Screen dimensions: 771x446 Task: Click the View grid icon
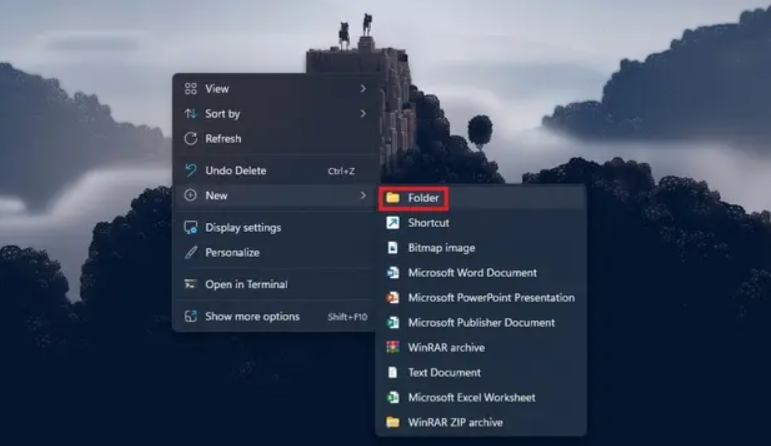pyautogui.click(x=191, y=89)
